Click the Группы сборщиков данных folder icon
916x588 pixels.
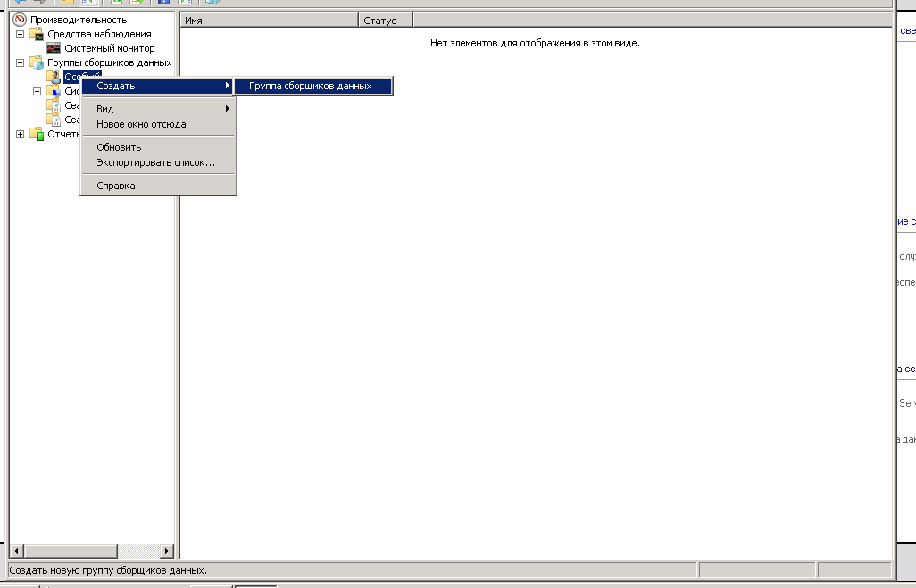click(x=37, y=62)
